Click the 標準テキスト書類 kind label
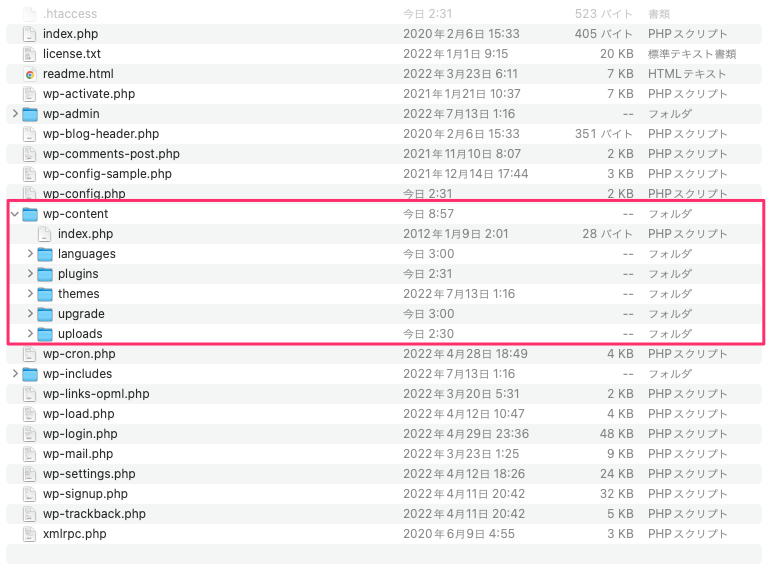768x568 pixels. (693, 54)
